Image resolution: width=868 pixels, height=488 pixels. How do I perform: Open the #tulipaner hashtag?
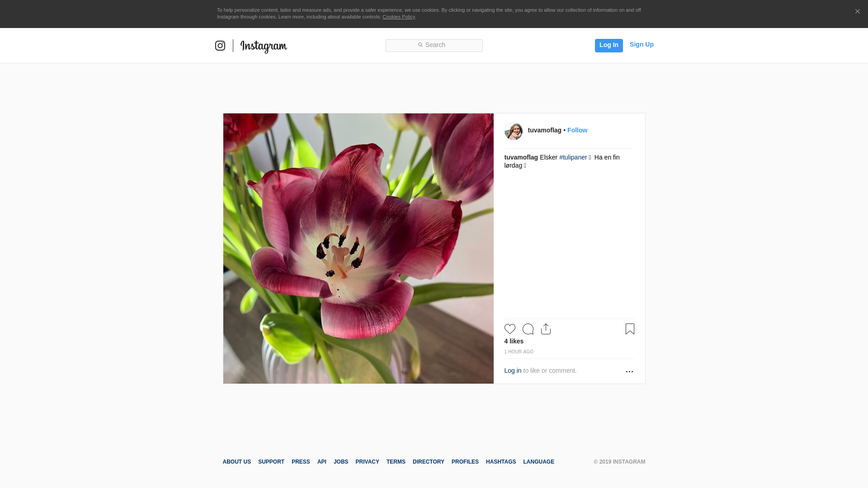(x=573, y=157)
